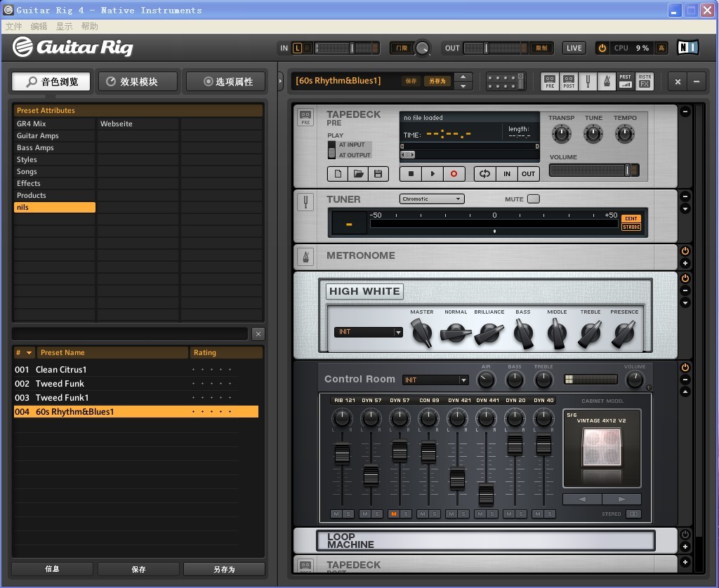Select next cabinet model arrow

click(621, 499)
